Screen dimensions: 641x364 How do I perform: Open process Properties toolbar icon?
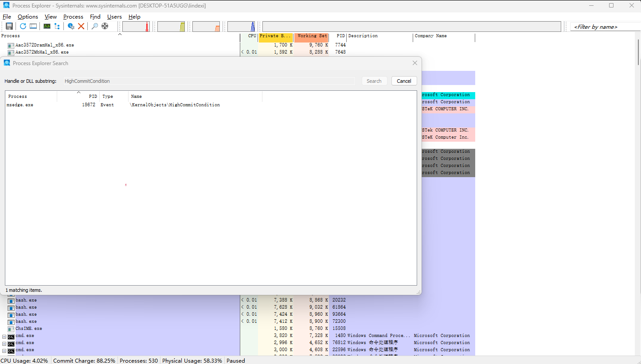(71, 26)
